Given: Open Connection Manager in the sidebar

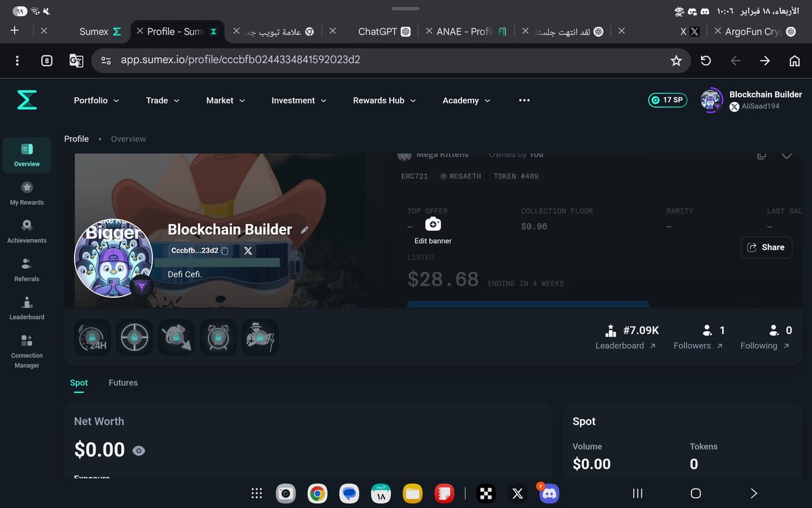Looking at the screenshot, I should click(27, 352).
